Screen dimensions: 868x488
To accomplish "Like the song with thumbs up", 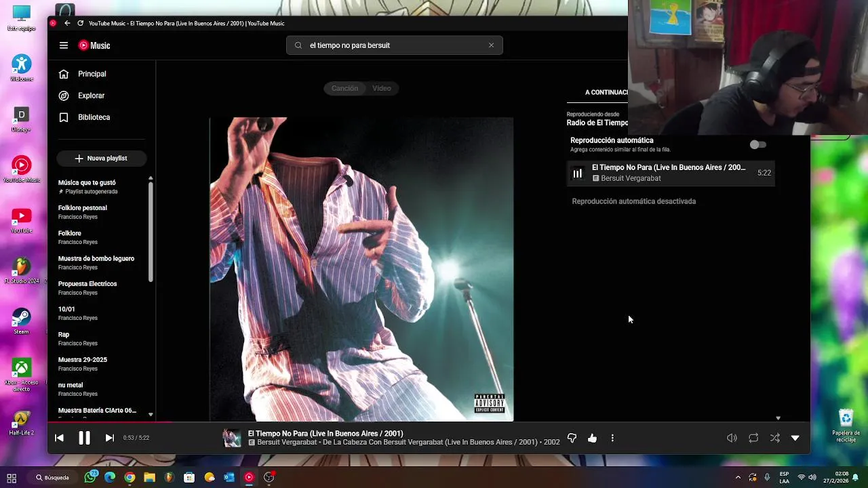I will pos(592,438).
